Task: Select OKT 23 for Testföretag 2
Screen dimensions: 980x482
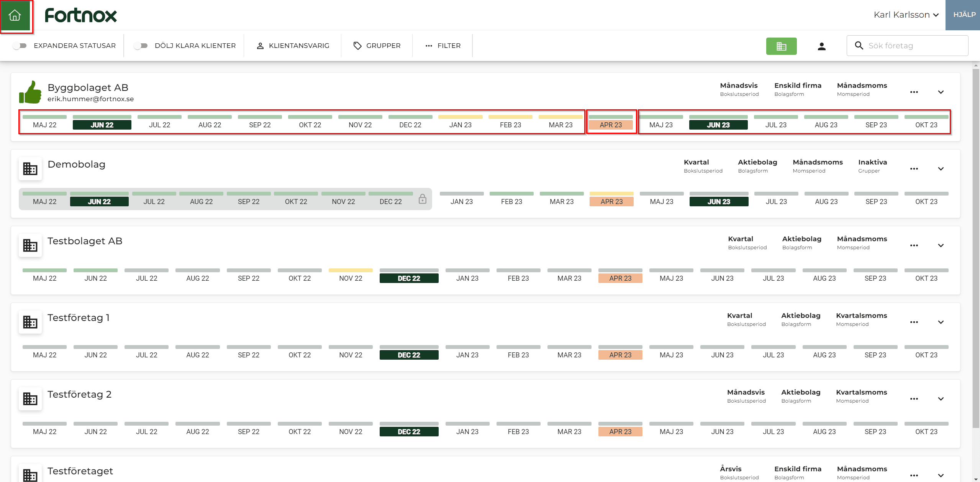Action: point(926,429)
